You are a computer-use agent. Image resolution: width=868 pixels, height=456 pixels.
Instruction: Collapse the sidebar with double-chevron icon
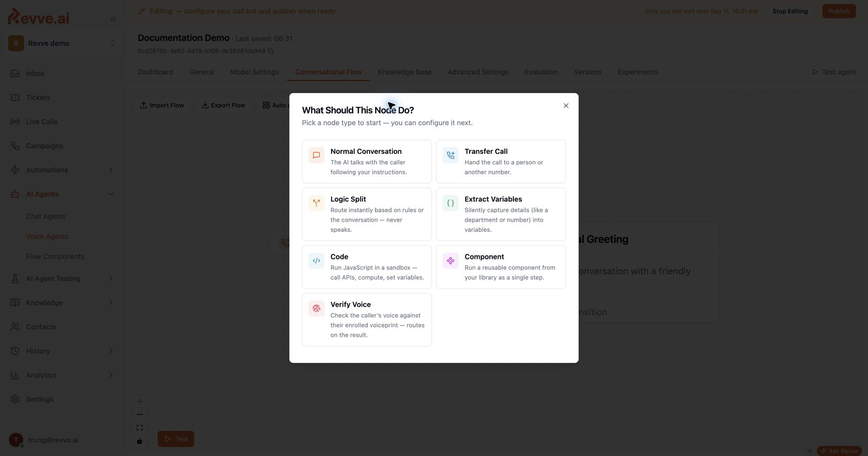(113, 19)
